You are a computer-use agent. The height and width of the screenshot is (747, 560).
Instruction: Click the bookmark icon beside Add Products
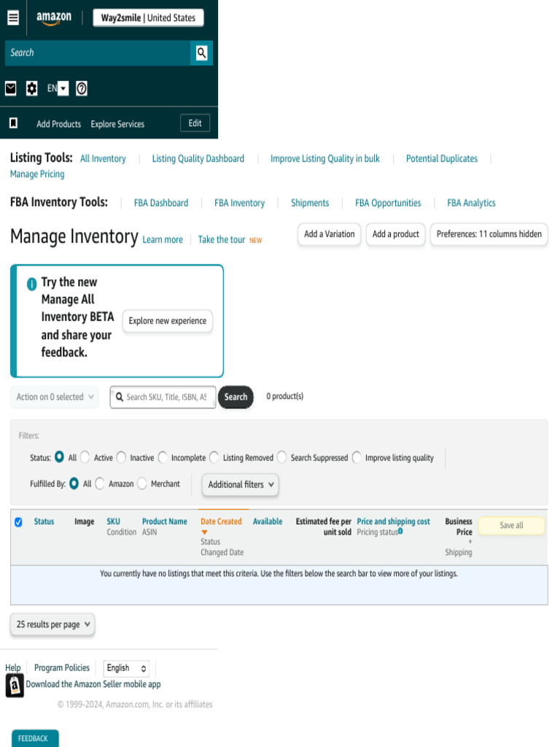point(13,123)
